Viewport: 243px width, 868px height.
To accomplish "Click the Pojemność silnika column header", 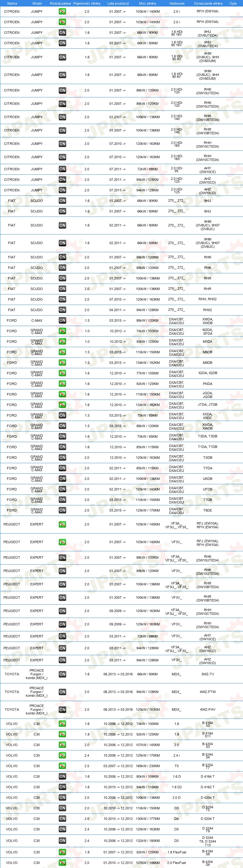I will click(87, 3).
